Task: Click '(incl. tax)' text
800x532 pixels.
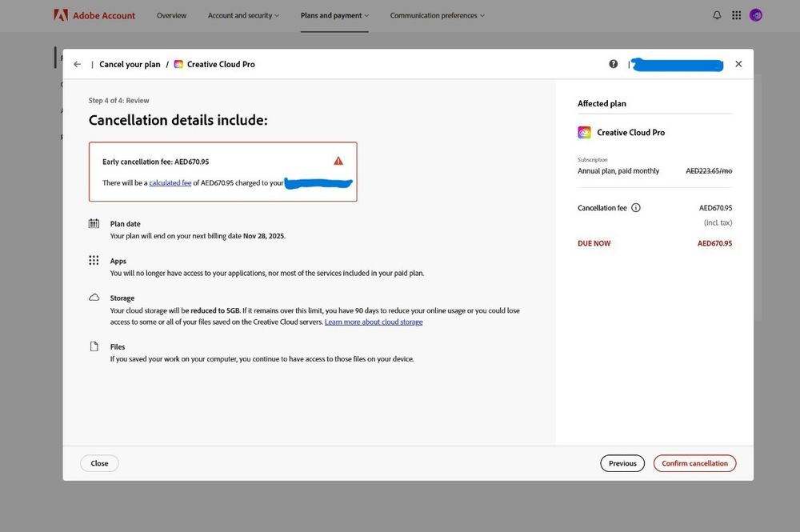Action: pyautogui.click(x=718, y=223)
